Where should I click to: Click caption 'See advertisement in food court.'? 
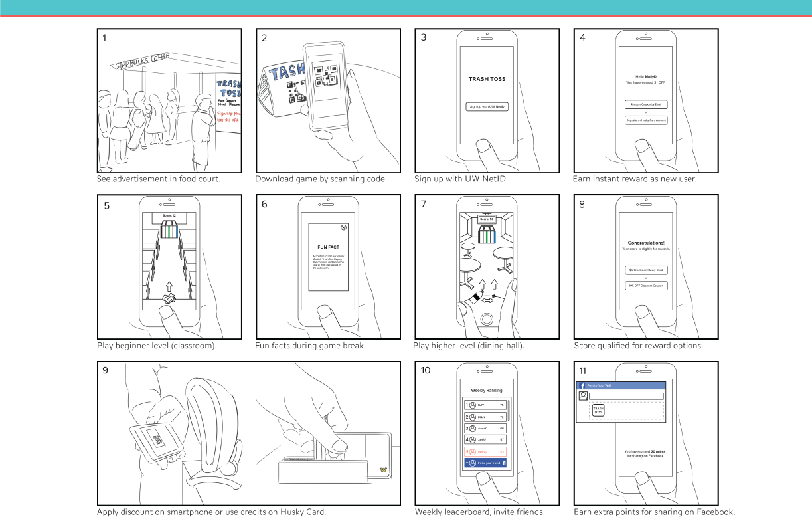click(x=159, y=179)
